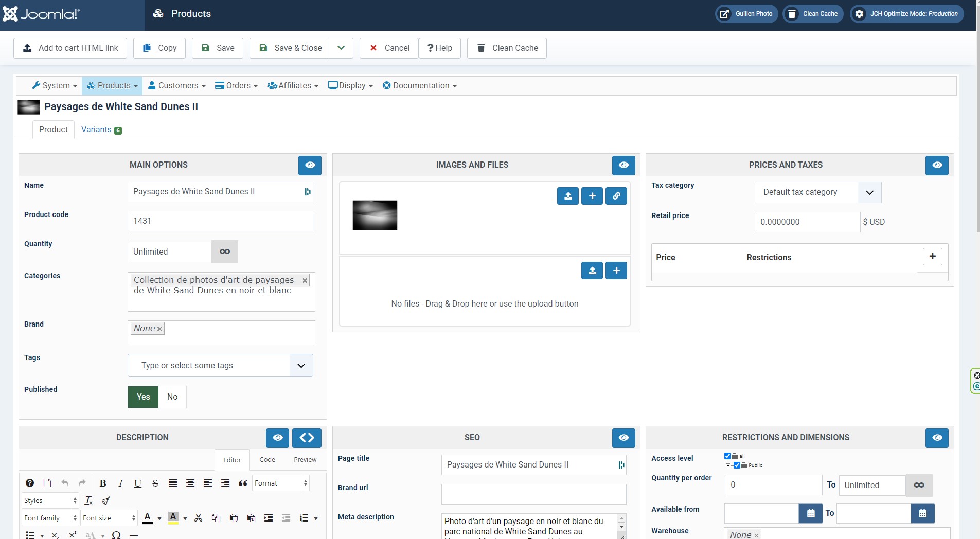The width and height of the screenshot is (980, 539).
Task: Cancel editing the product
Action: coord(389,48)
